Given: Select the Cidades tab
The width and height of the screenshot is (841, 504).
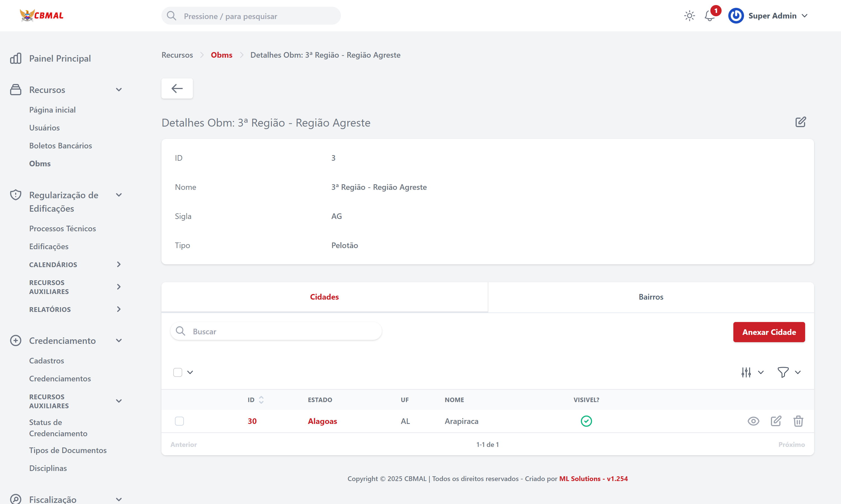Looking at the screenshot, I should coord(324,297).
